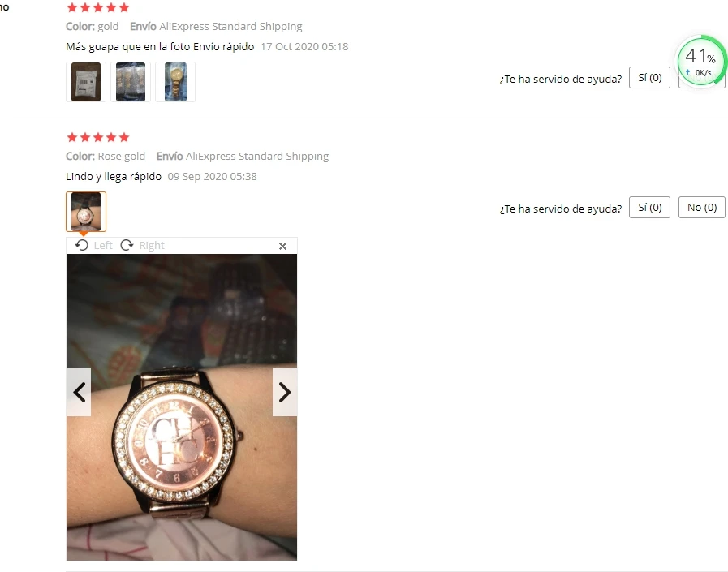
Task: Click the 'Right' rotate label
Action: pos(152,245)
